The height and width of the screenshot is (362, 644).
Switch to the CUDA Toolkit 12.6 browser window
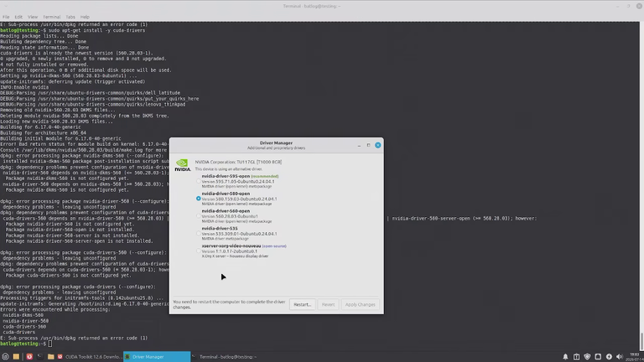[x=90, y=357]
